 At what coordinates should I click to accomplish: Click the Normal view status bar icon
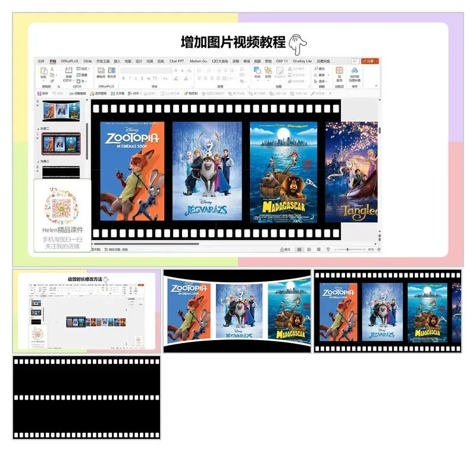(x=299, y=250)
